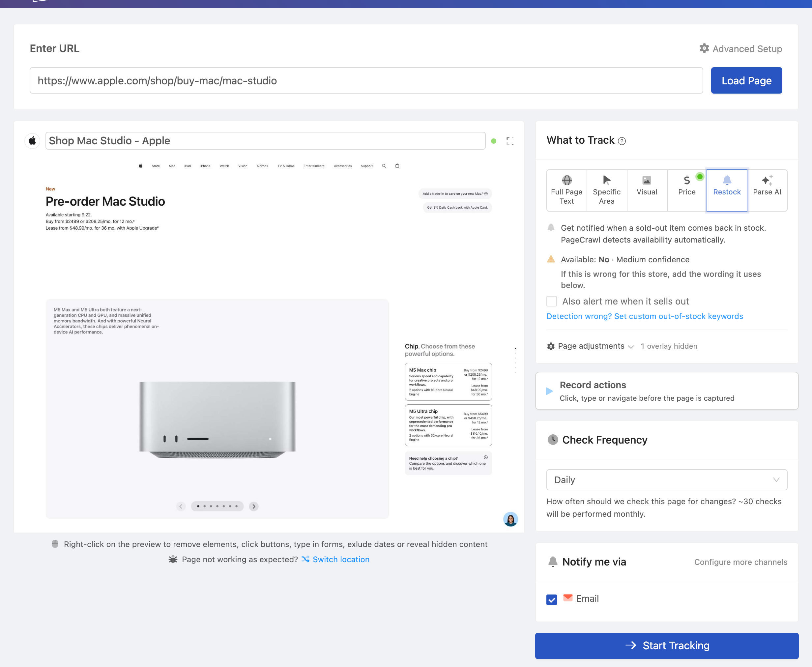Click the Advanced Setup gear icon
The height and width of the screenshot is (667, 812).
(x=704, y=48)
